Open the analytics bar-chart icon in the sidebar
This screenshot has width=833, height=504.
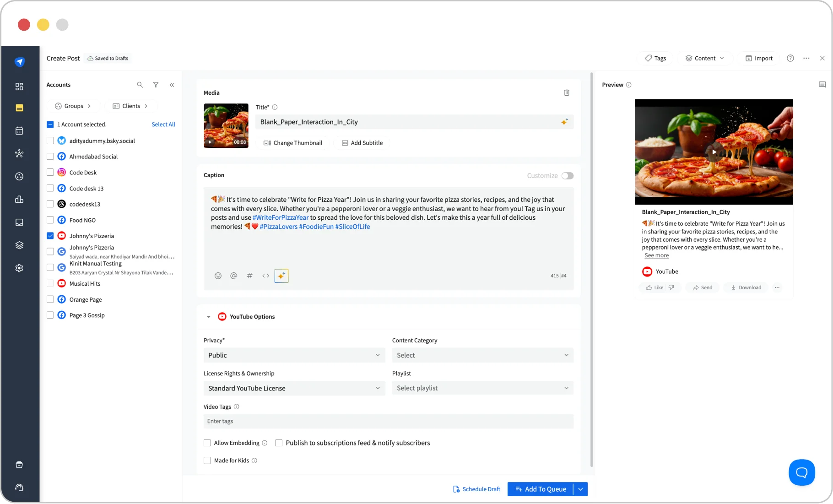(19, 199)
